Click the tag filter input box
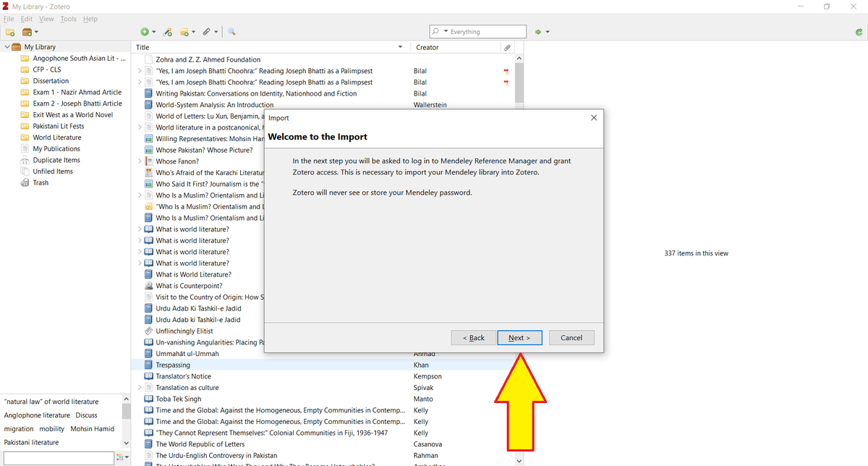This screenshot has height=466, width=868. click(x=58, y=457)
